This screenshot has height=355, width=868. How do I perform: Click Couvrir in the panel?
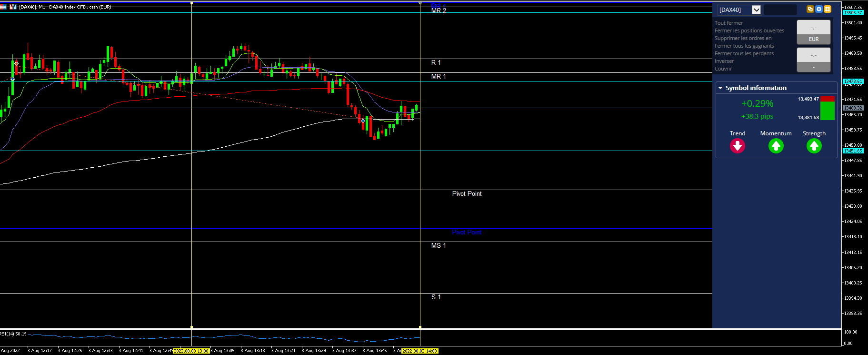click(x=723, y=69)
